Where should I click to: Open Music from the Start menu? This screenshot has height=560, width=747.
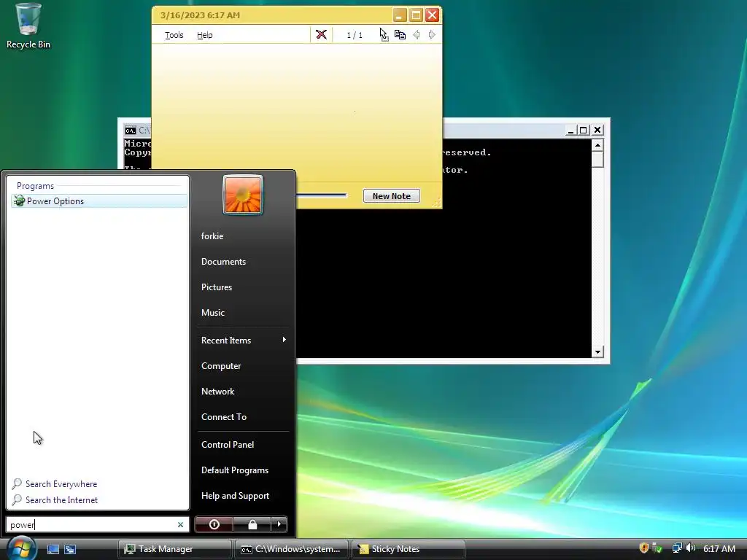(213, 313)
